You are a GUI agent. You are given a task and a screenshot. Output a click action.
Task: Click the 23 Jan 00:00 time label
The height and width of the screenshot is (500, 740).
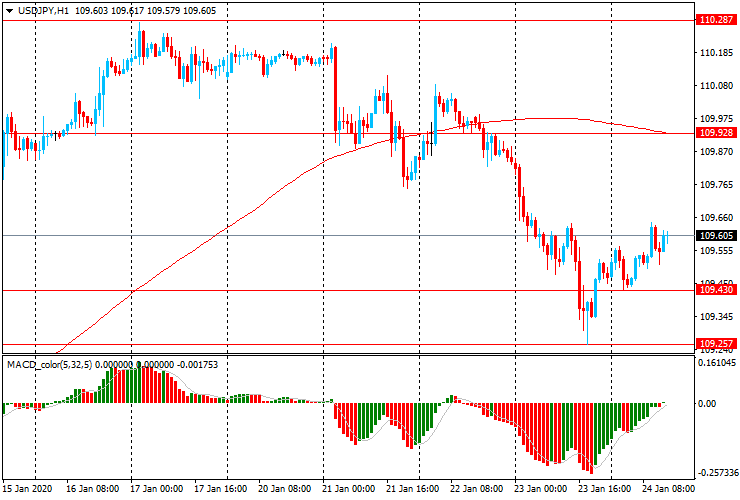(540, 489)
